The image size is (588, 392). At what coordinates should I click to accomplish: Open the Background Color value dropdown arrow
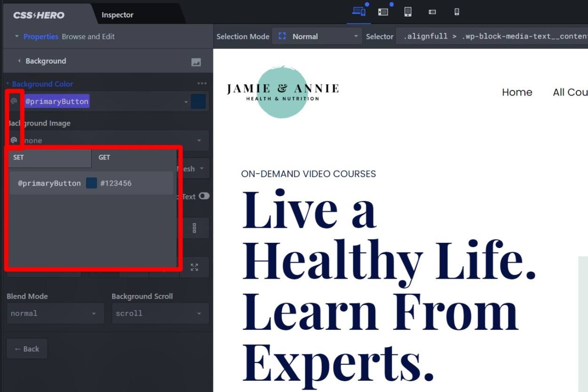click(186, 102)
